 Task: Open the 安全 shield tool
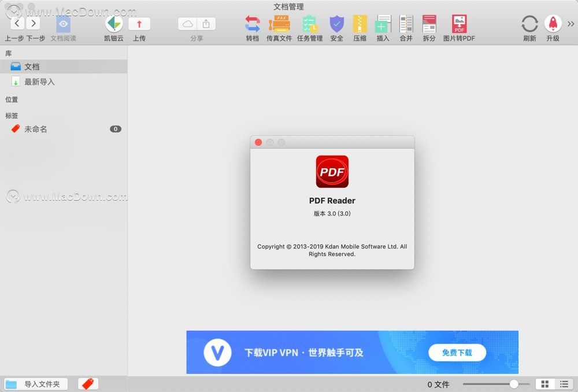(336, 24)
